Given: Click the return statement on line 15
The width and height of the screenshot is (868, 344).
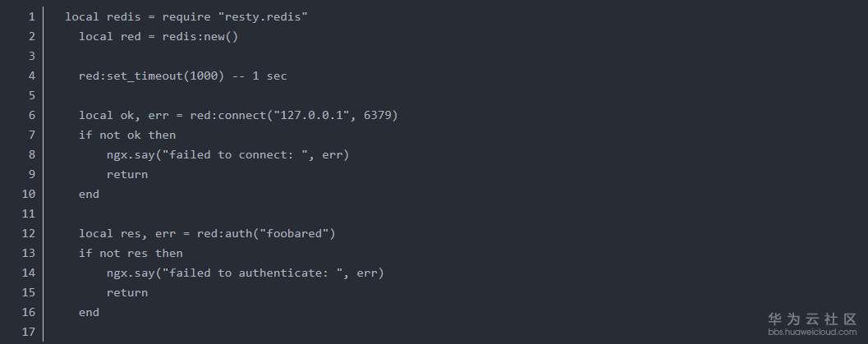Looking at the screenshot, I should point(126,292).
